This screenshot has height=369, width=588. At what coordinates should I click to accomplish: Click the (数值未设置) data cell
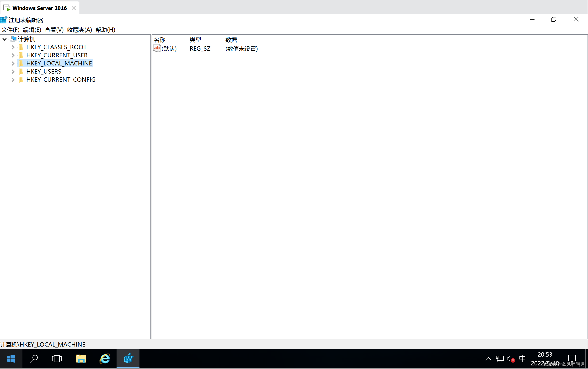tap(241, 48)
